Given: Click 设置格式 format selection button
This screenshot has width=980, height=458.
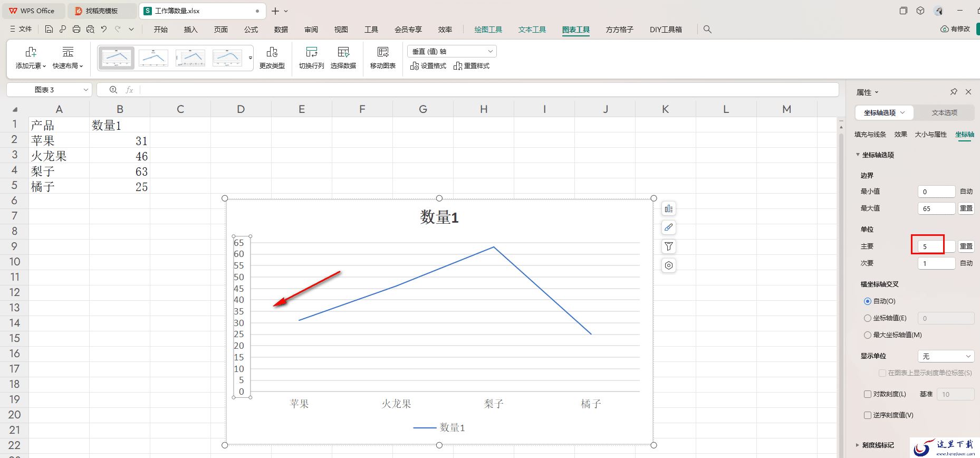Looking at the screenshot, I should click(x=428, y=66).
